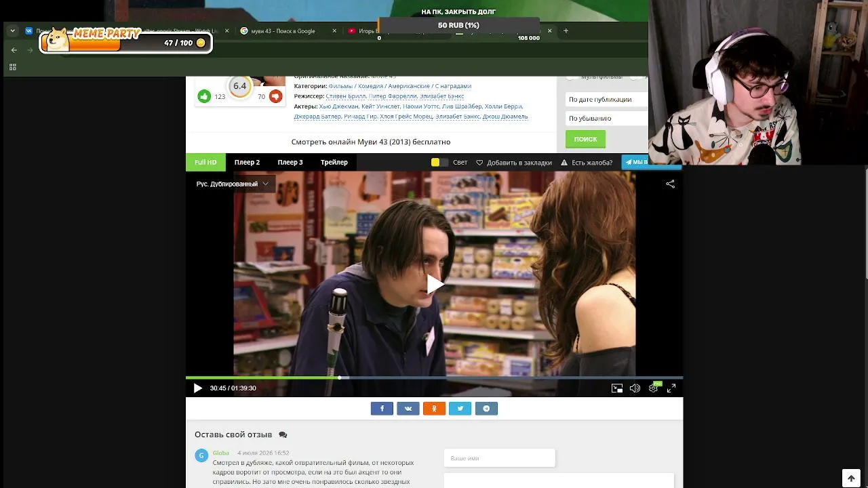Mute the player volume speaker icon

635,388
